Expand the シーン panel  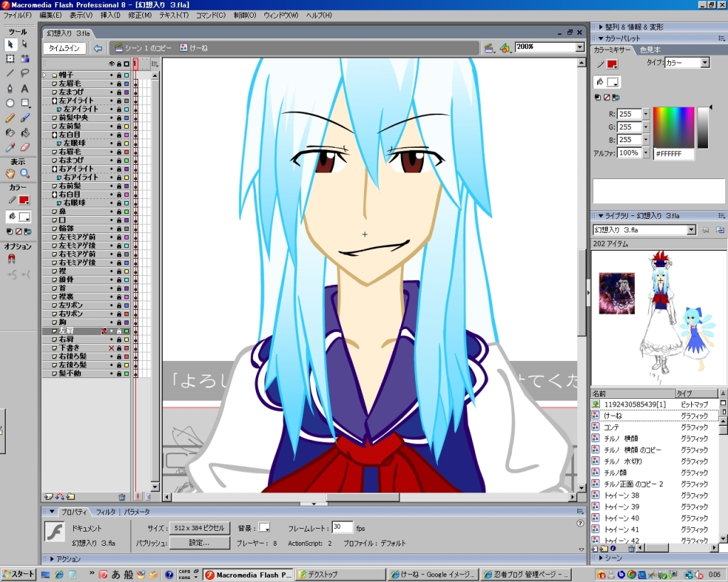(600, 558)
